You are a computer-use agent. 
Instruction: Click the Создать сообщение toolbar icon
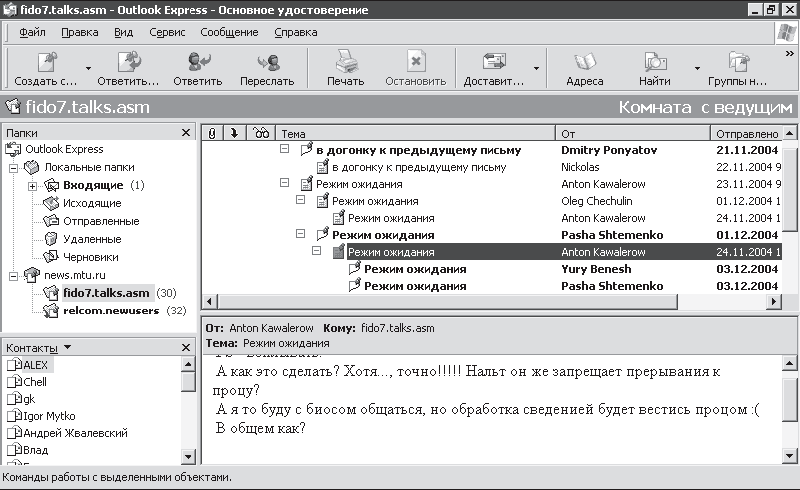[47, 62]
